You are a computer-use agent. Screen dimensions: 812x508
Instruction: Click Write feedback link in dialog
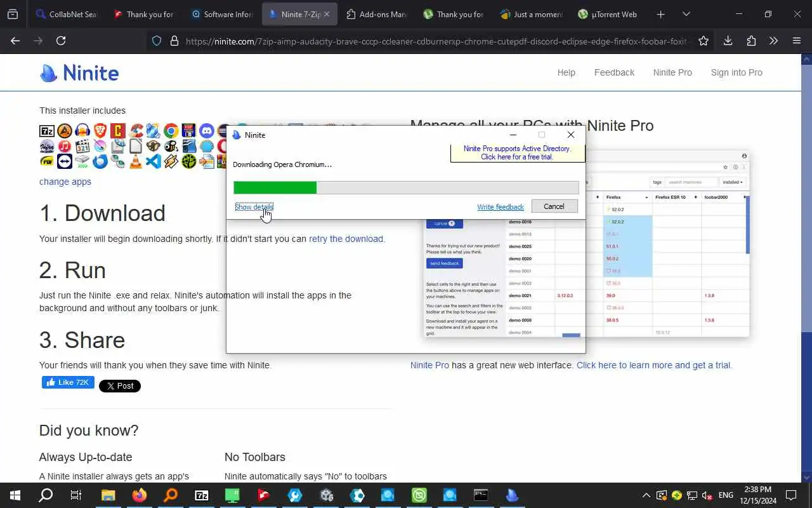501,207
